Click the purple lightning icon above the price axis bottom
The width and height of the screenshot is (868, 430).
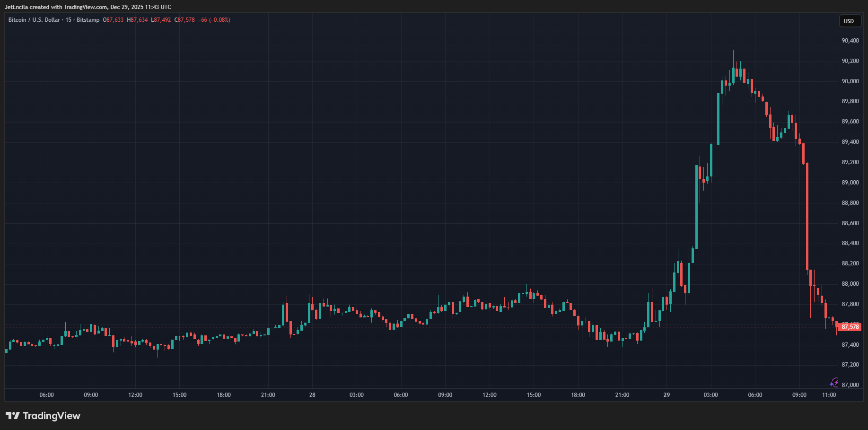pos(834,382)
